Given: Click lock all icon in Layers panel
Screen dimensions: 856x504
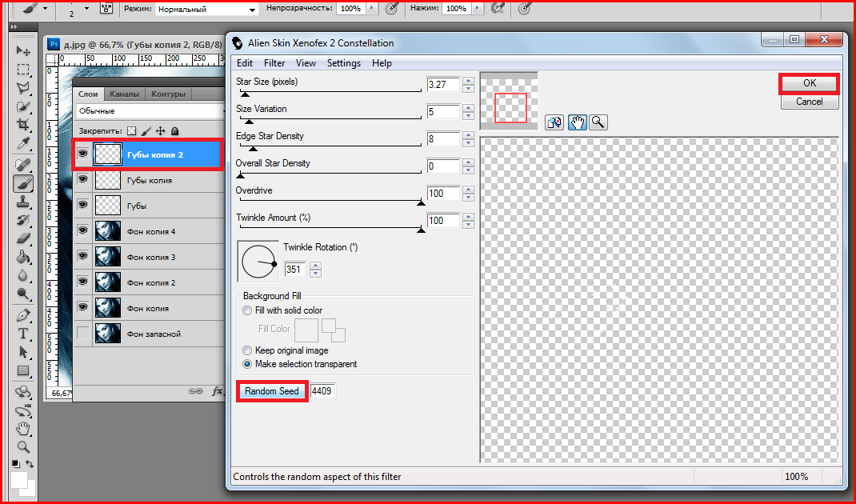Looking at the screenshot, I should click(x=174, y=131).
